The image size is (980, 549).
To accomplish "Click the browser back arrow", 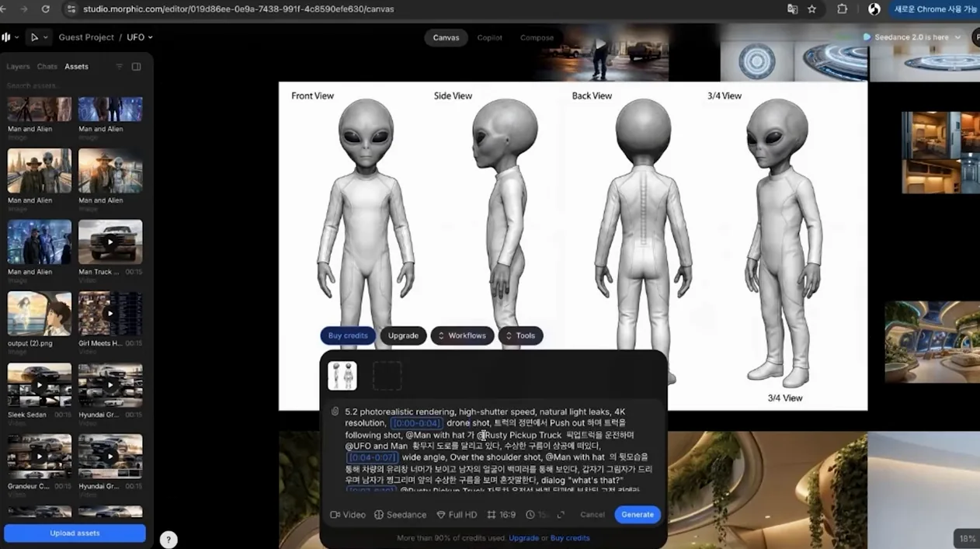I will coord(4,9).
